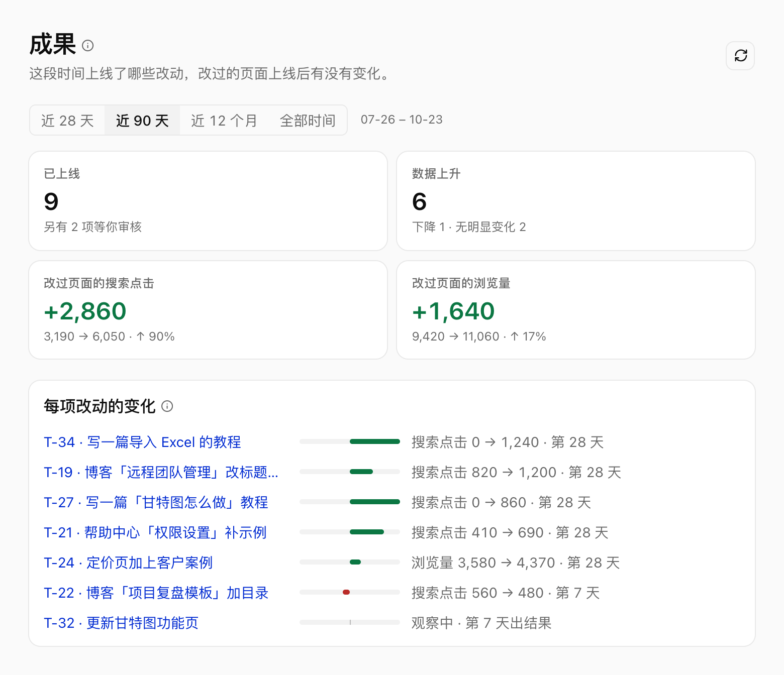Click the 改过页面的浏览量 card
The height and width of the screenshot is (675, 784).
576,310
